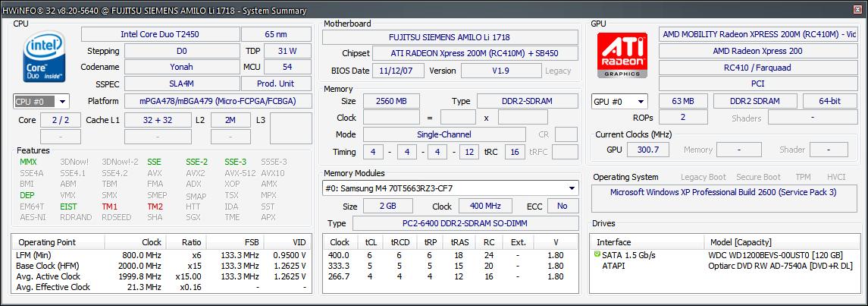Click the BIOS Date 11/12/07 field
Screen dimensions: 868x306
coord(399,71)
